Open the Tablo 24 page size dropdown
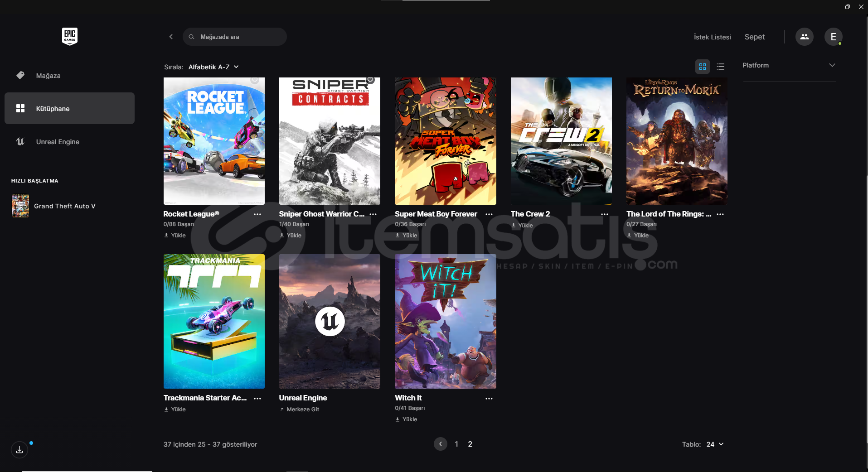This screenshot has width=868, height=472. click(715, 444)
